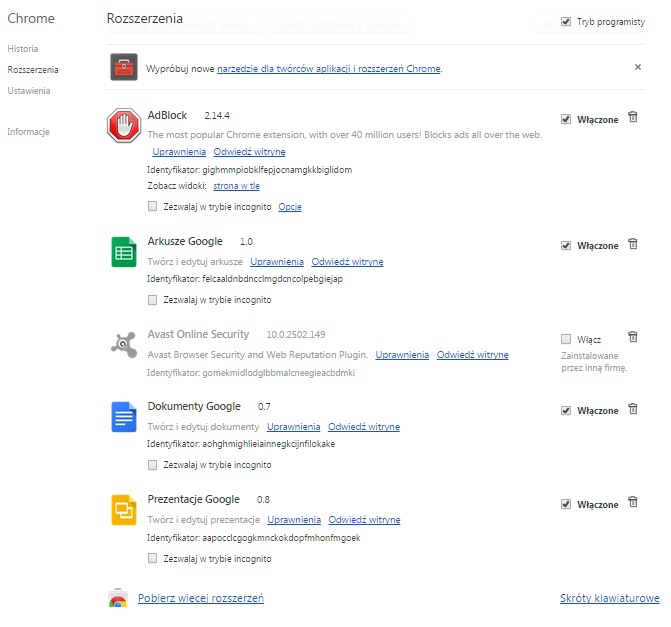Disable Arkusze Google via Włączone checkbox
The height and width of the screenshot is (627, 671).
coord(566,245)
